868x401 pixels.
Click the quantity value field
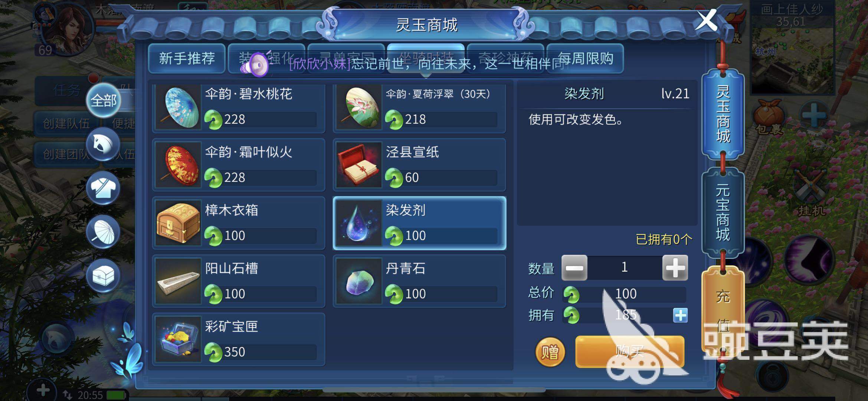[x=625, y=268]
